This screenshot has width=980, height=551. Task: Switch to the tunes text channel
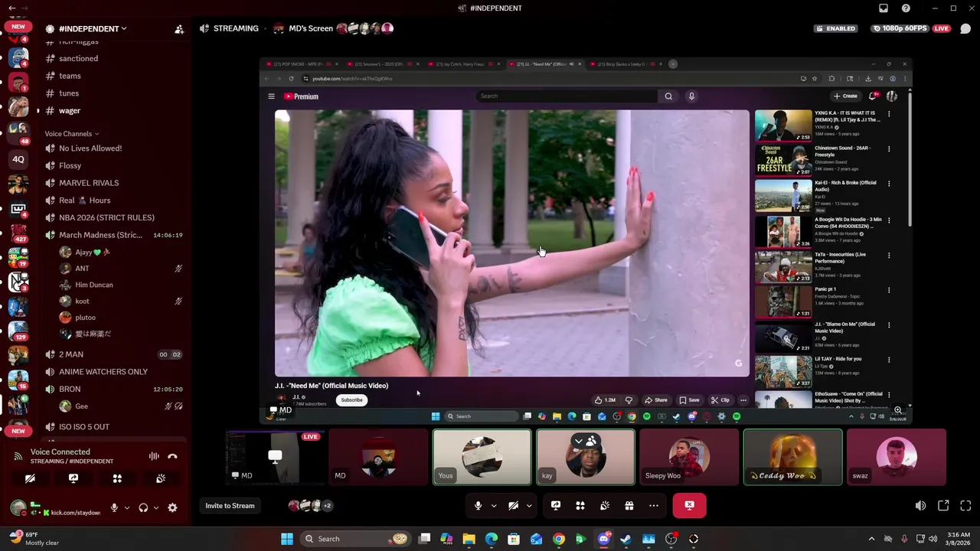click(69, 93)
